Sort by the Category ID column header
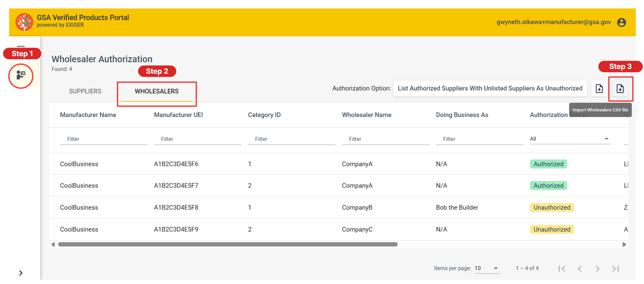 pos(264,115)
